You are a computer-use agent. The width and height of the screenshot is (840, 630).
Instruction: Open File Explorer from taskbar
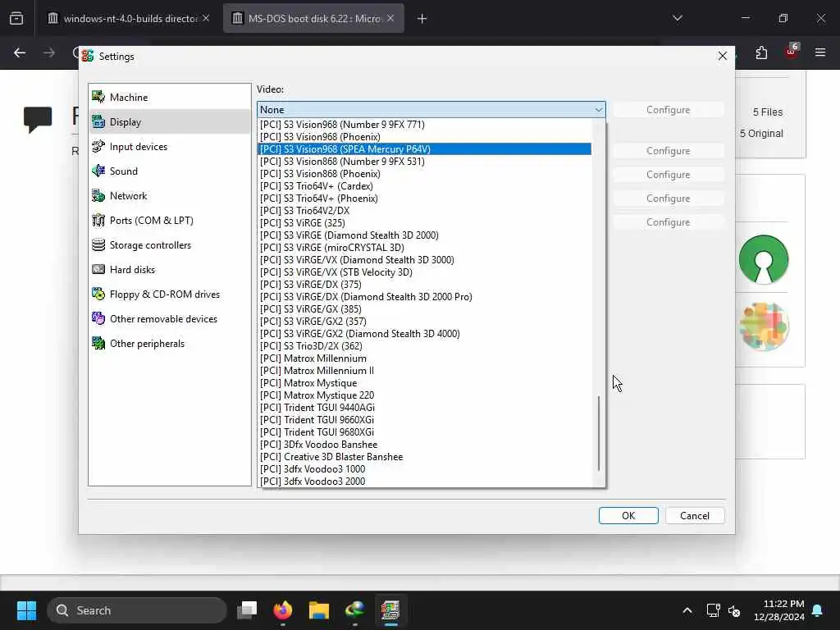pyautogui.click(x=319, y=610)
